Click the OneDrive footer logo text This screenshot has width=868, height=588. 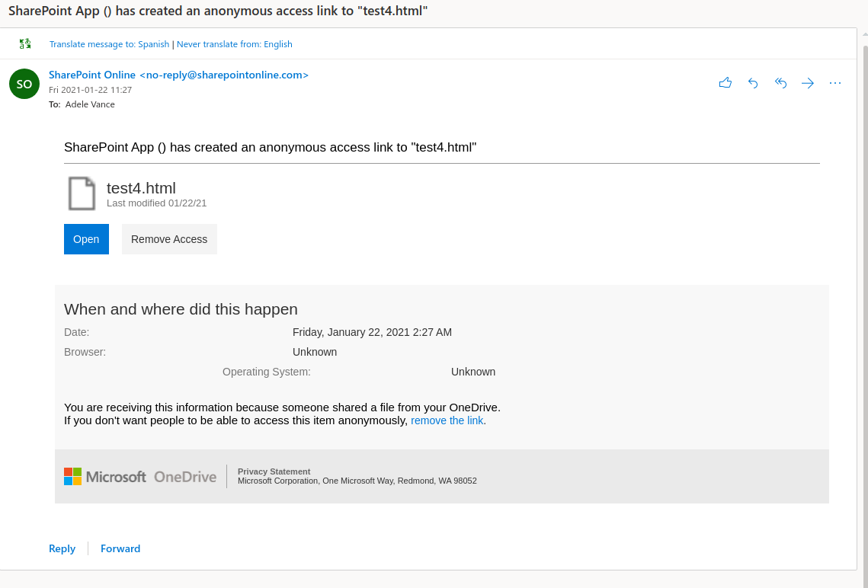[185, 476]
